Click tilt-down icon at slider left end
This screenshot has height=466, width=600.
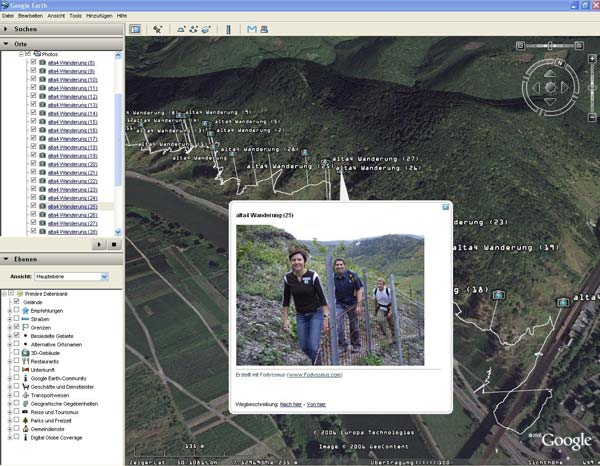pos(520,46)
